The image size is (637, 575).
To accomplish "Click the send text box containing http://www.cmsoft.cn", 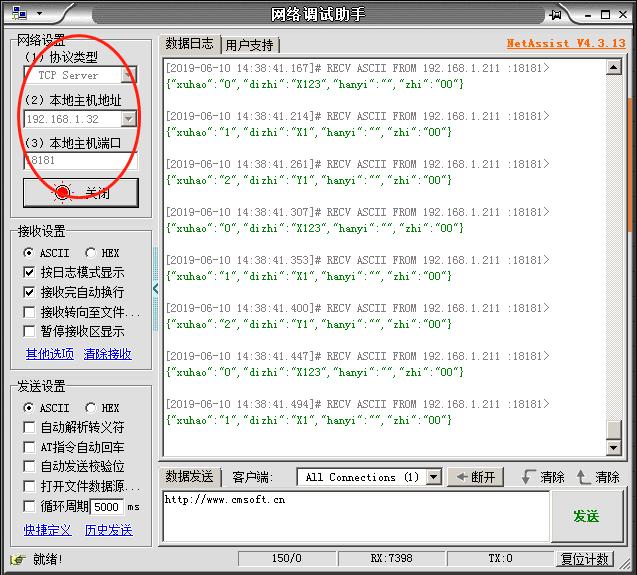I will tap(356, 516).
